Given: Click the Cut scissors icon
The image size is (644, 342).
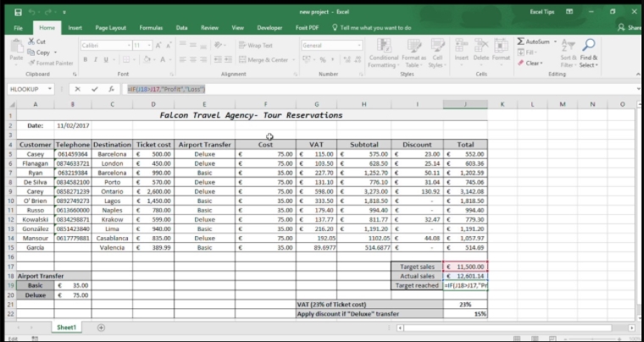Looking at the screenshot, I should (32, 41).
